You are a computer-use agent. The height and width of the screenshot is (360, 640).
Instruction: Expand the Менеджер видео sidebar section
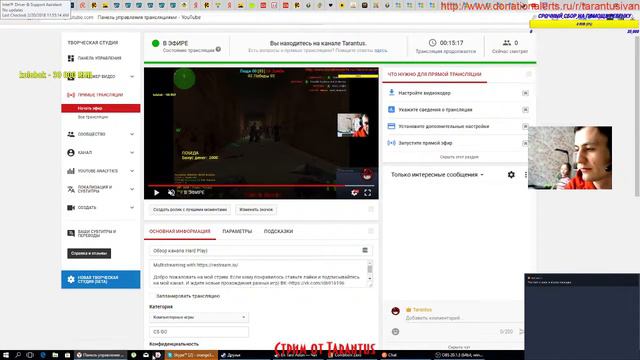[x=132, y=76]
